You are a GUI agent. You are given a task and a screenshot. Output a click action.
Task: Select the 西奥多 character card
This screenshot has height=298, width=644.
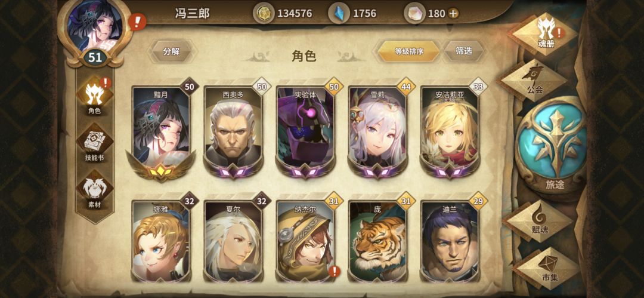(234, 132)
